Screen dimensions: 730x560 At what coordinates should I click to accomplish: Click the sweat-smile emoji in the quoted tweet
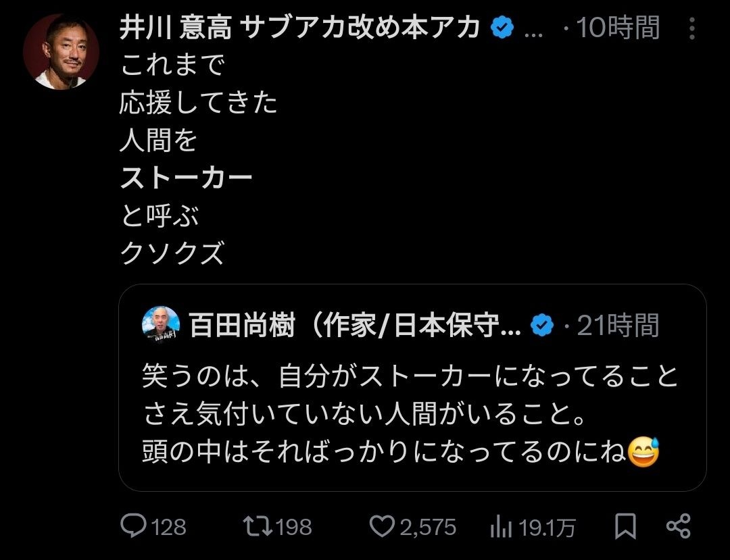pos(643,453)
